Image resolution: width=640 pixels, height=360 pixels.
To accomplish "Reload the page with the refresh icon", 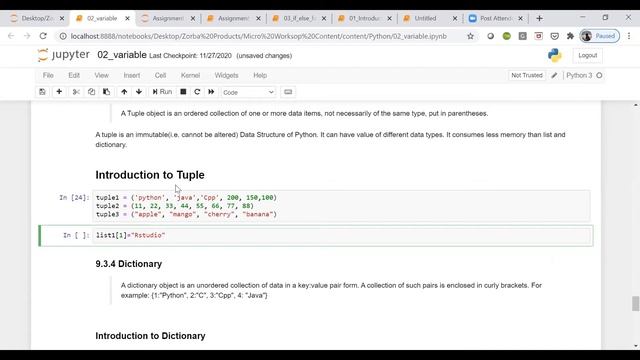I will (43, 36).
